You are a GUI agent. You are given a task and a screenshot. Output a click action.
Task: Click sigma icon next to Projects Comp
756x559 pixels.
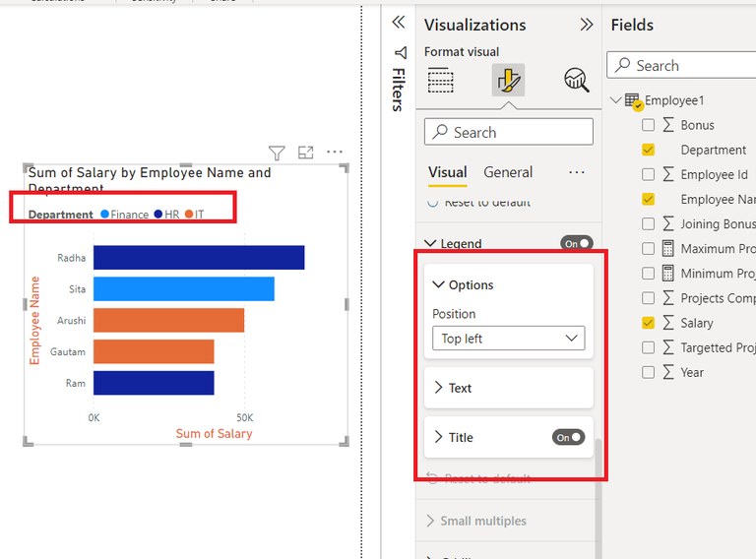point(667,298)
